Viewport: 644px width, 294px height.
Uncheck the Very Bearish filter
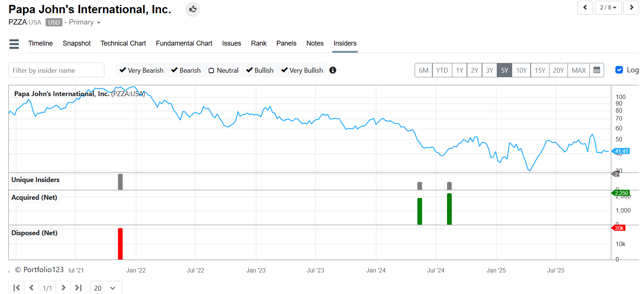[123, 70]
